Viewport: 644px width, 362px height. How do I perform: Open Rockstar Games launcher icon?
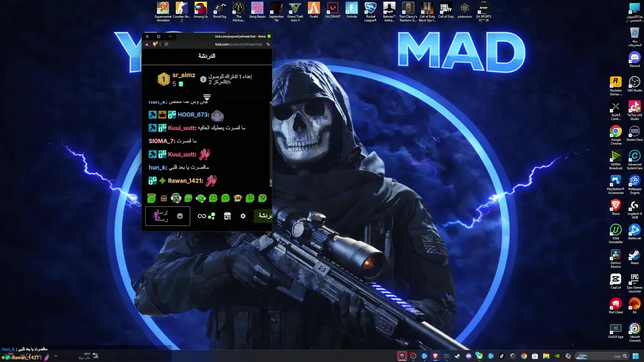coord(616,86)
